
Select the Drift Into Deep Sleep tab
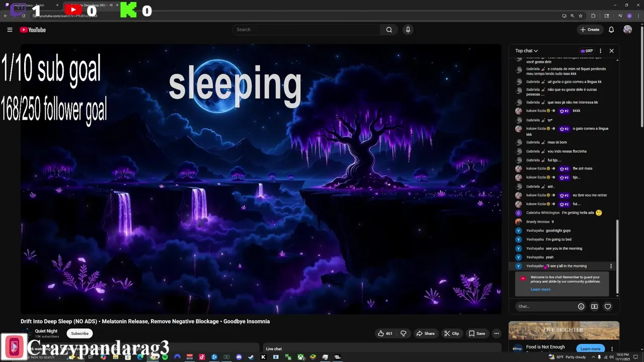point(92,5)
